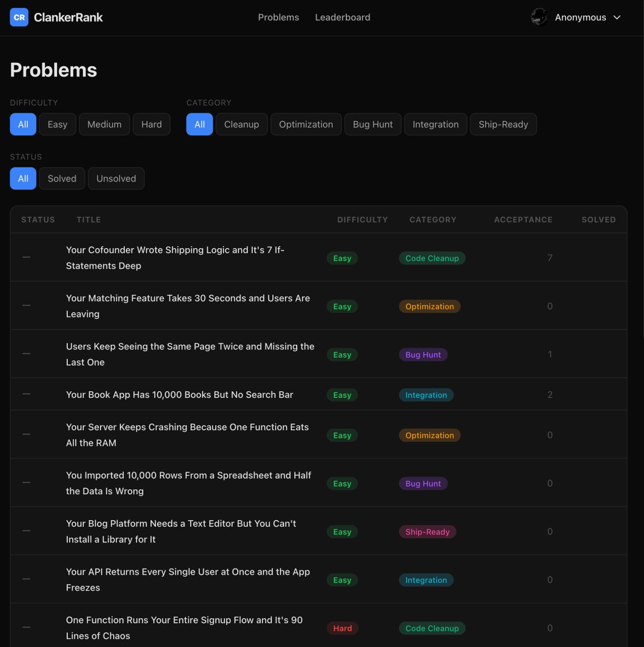Click the STATUS column header

(x=38, y=220)
